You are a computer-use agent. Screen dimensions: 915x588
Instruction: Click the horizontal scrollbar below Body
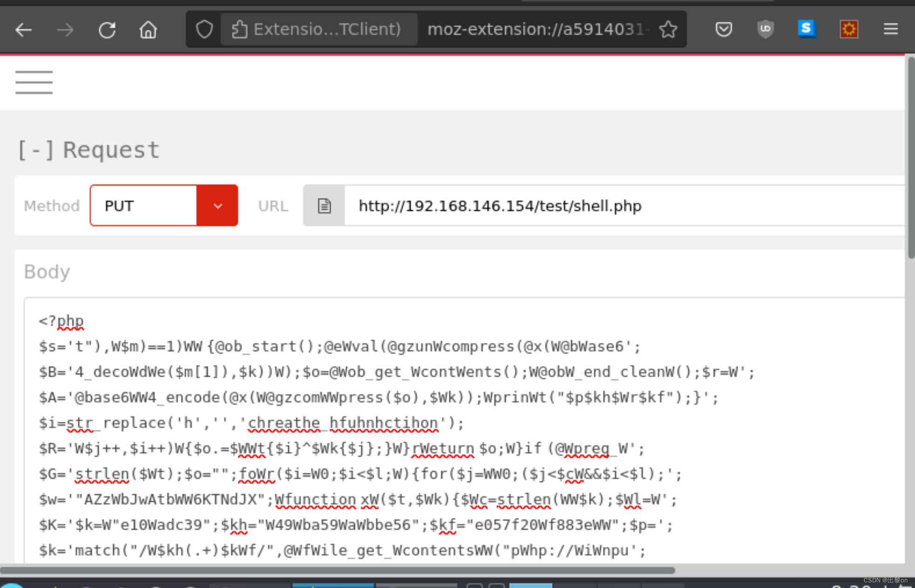338,570
